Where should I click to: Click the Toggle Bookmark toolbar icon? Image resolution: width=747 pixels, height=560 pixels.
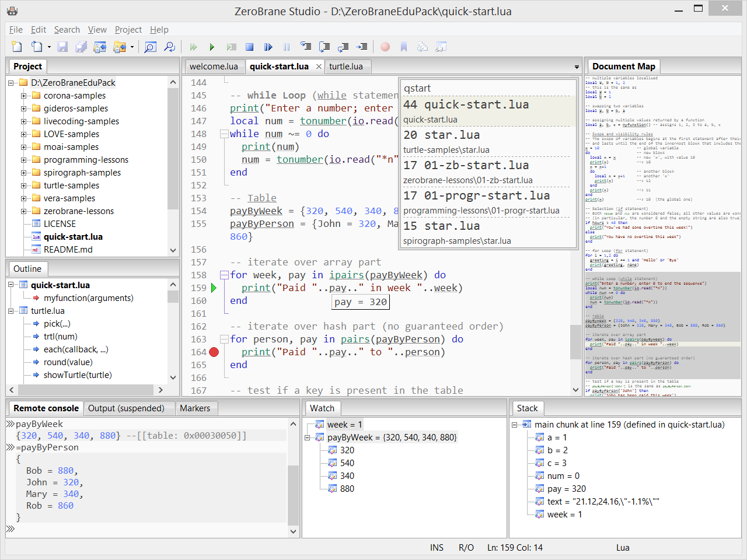tap(404, 47)
